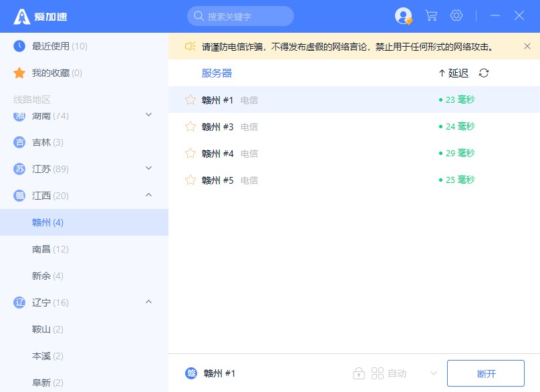Image resolution: width=540 pixels, height=392 pixels.
Task: Open settings via the gear icon
Action: 456,16
